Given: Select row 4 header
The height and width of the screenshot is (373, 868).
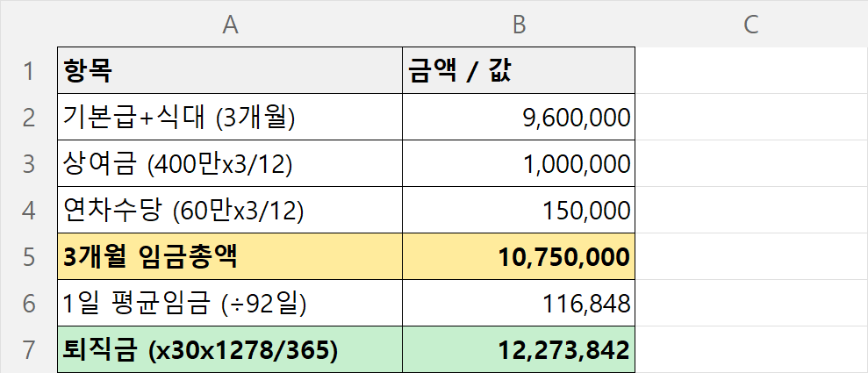Looking at the screenshot, I should [29, 210].
